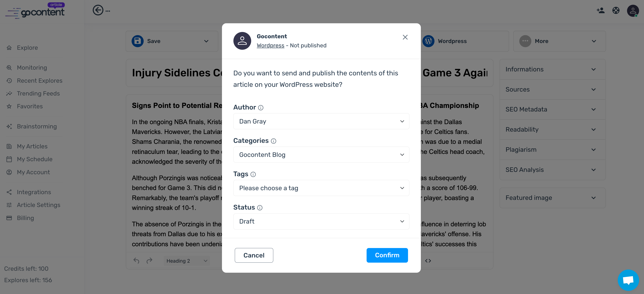Click the Author info icon
Viewport: 644px width, 294px height.
click(260, 108)
